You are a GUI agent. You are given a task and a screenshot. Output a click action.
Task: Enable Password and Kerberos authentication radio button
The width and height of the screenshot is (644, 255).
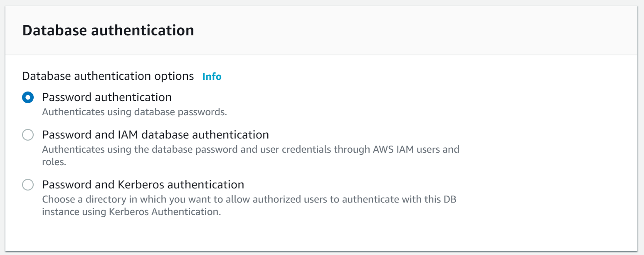coord(28,185)
